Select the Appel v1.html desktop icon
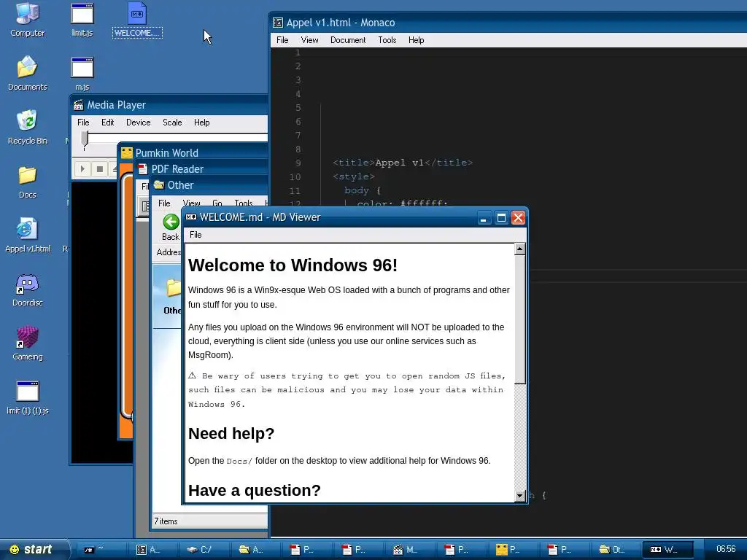Image resolution: width=747 pixels, height=560 pixels. [x=27, y=235]
